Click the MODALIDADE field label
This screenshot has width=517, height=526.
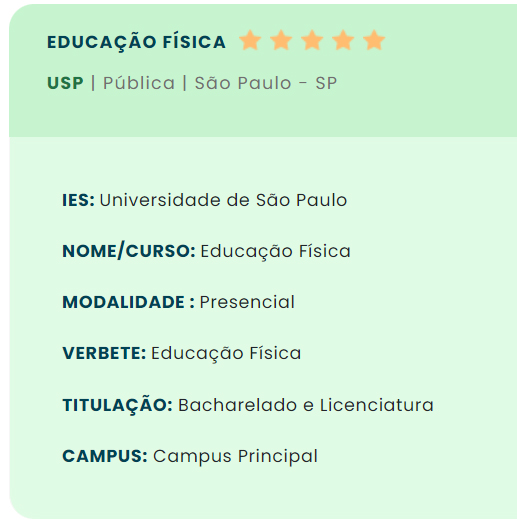pyautogui.click(x=128, y=302)
